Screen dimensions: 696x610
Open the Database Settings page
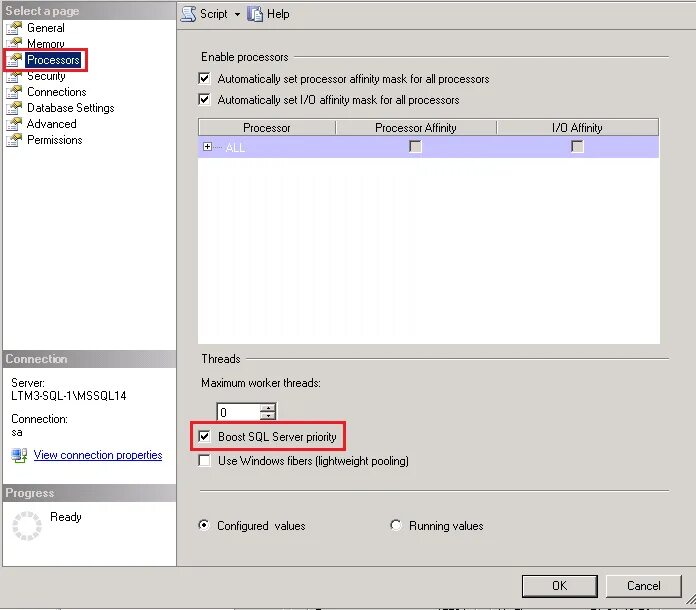[x=71, y=108]
